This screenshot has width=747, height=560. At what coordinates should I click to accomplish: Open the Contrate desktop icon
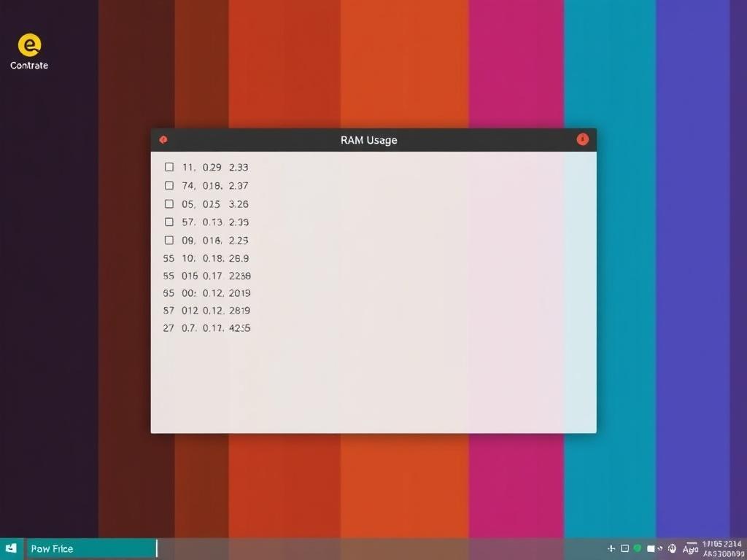(x=28, y=47)
